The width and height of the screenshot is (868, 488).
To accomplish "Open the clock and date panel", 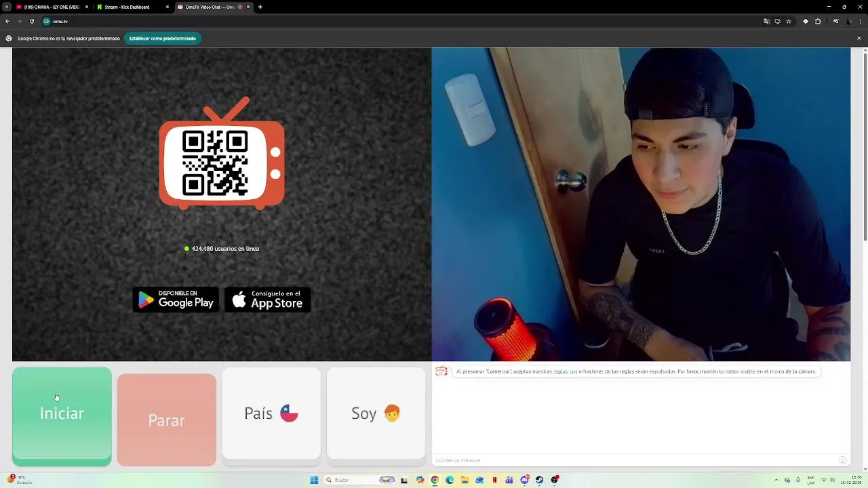I will tap(851, 481).
